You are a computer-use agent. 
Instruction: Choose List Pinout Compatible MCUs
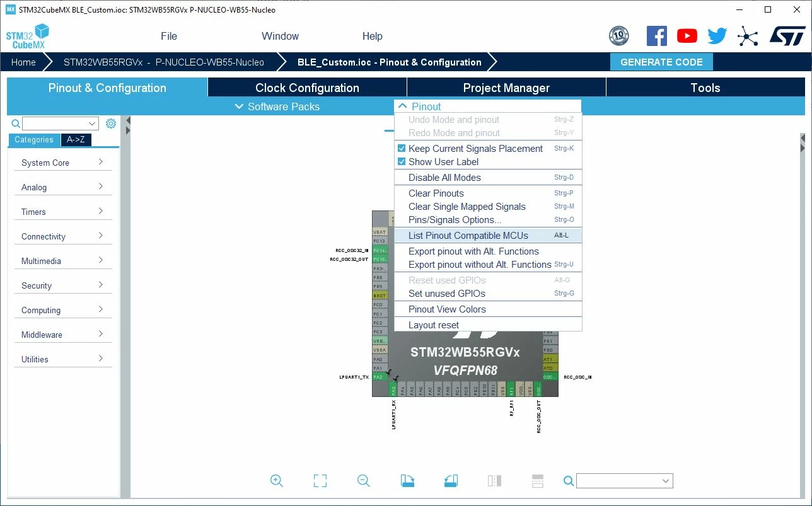487,236
